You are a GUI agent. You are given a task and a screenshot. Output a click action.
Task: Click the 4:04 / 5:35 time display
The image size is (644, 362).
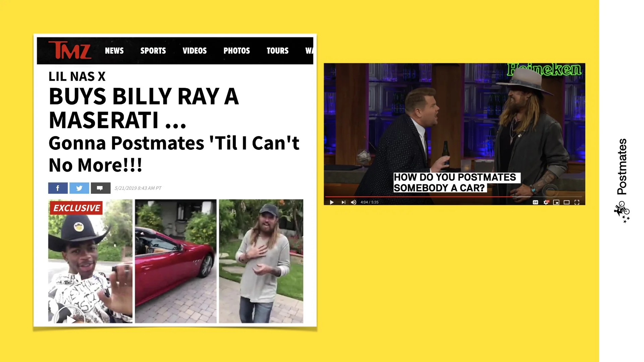[369, 202]
